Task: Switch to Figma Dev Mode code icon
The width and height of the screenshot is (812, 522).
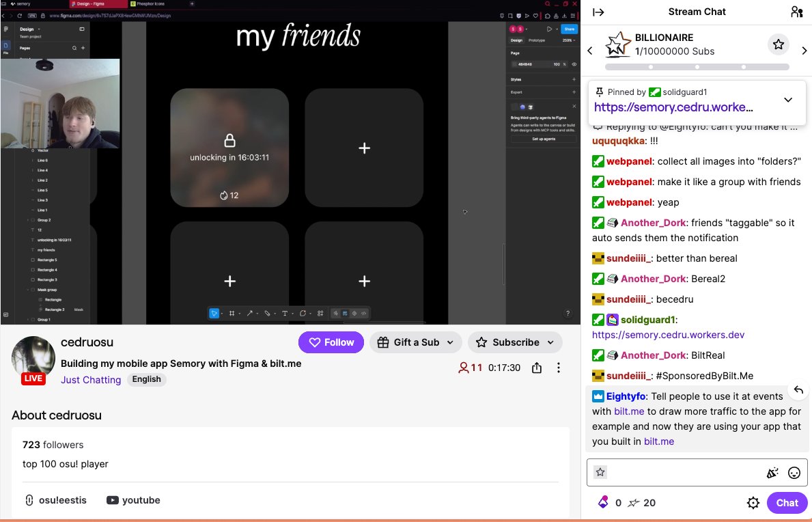Action: [363, 314]
